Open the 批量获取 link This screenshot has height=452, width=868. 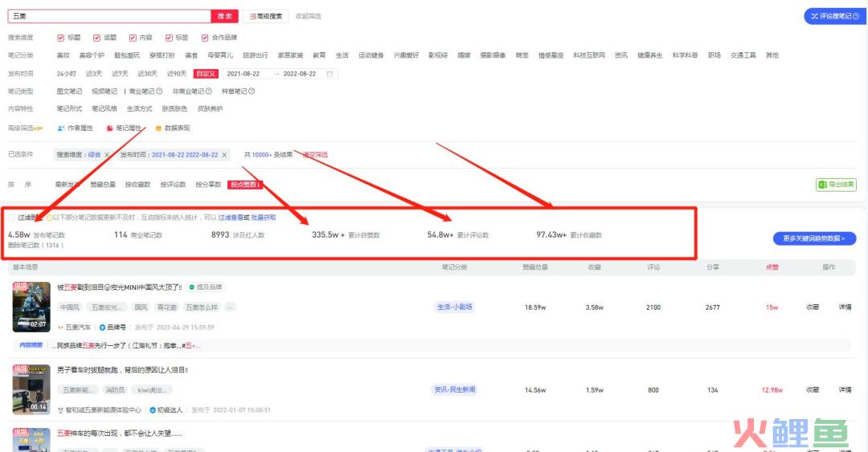click(264, 218)
